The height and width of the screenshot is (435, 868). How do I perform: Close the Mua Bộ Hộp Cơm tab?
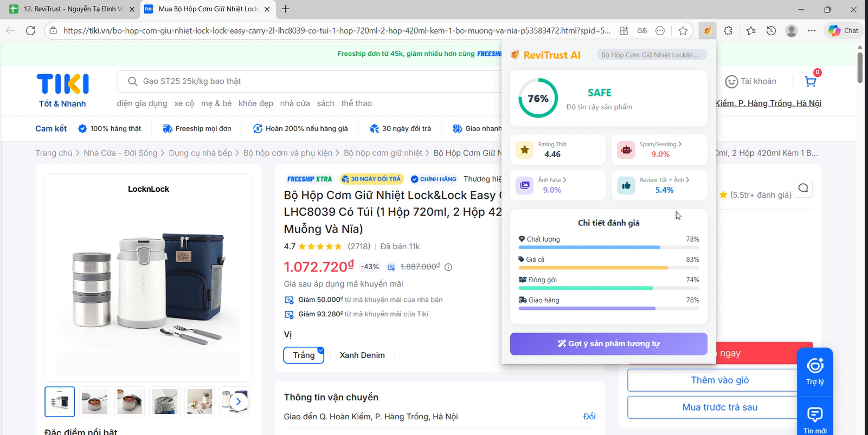point(267,9)
